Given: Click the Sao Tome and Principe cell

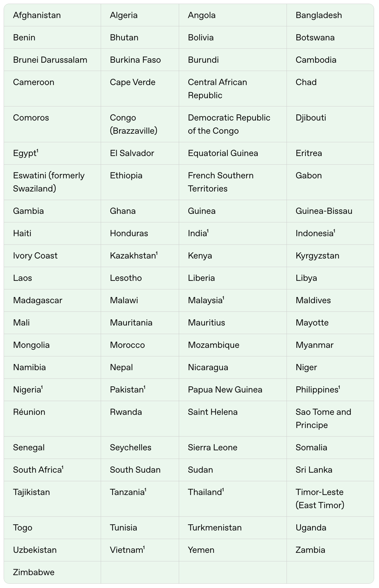Looking at the screenshot, I should click(323, 419).
